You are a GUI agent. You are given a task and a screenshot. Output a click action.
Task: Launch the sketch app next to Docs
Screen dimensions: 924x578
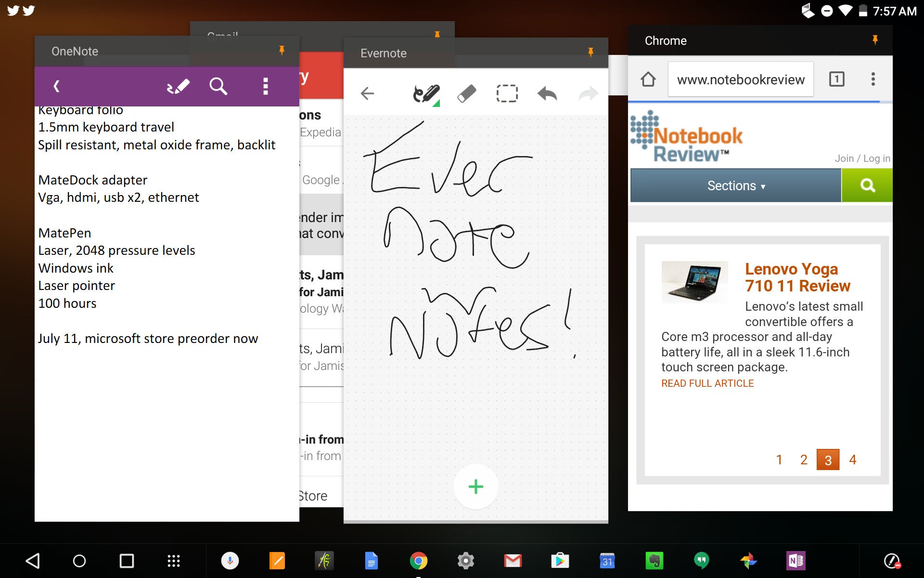324,561
